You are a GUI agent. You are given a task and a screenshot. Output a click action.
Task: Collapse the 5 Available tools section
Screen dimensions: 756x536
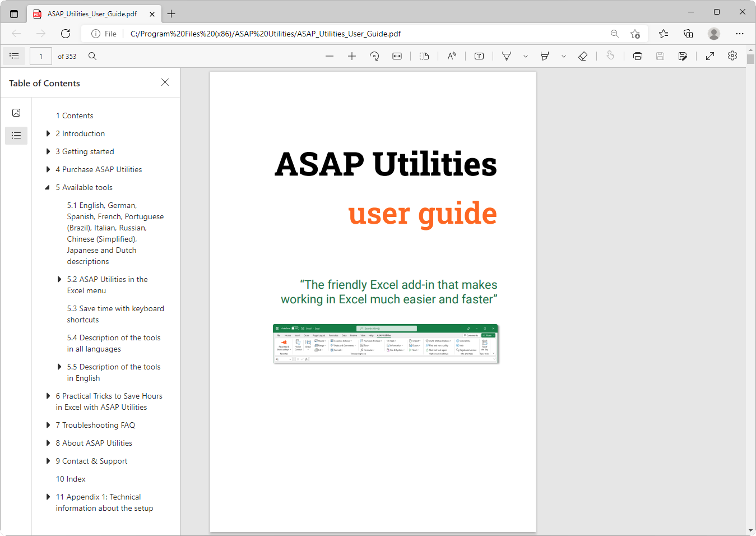(48, 187)
